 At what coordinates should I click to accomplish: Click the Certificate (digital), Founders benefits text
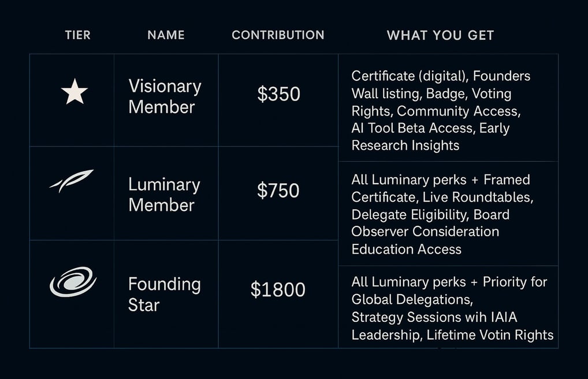441,76
